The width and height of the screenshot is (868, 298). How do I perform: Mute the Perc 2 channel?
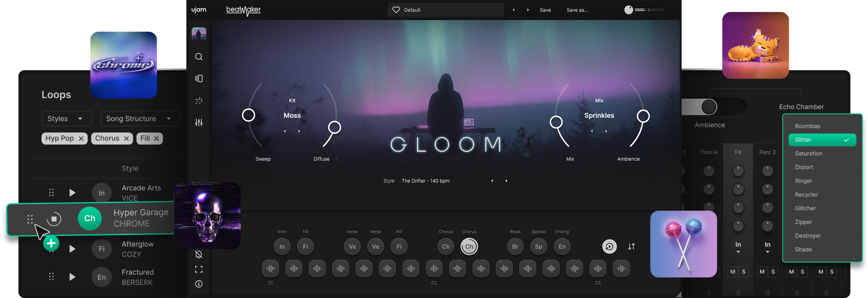(762, 271)
